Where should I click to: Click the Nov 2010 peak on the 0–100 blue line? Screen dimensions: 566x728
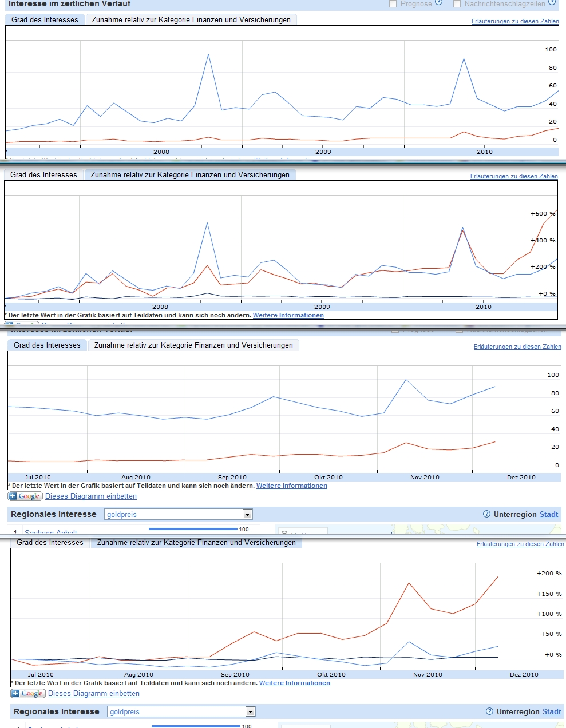tap(406, 380)
